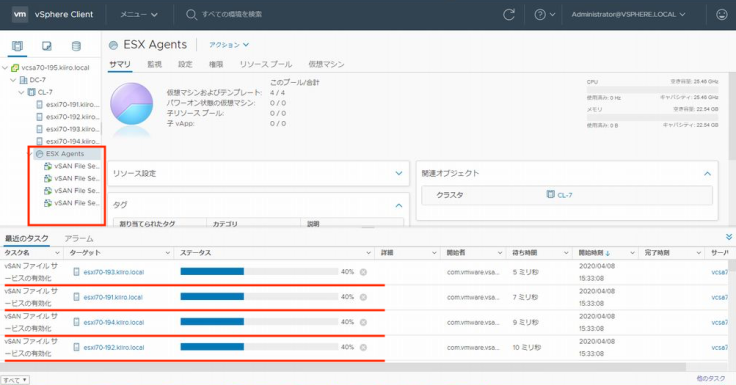The image size is (736, 385).
Task: Open the すべて task filter dropdown
Action: (15, 380)
